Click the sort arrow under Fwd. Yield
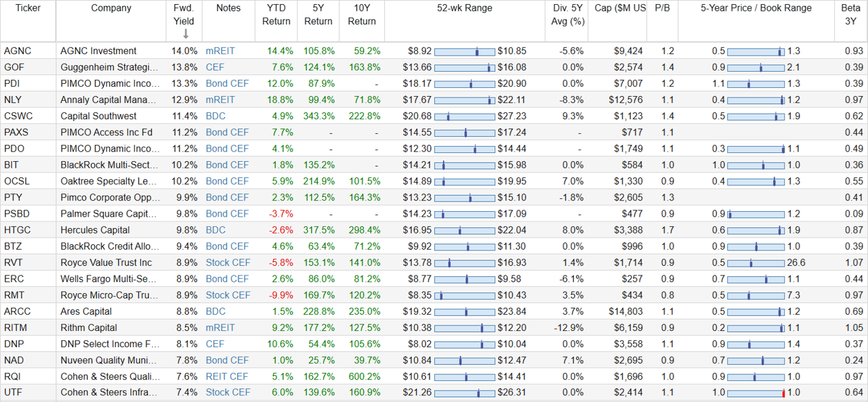The height and width of the screenshot is (402, 868). pyautogui.click(x=185, y=34)
